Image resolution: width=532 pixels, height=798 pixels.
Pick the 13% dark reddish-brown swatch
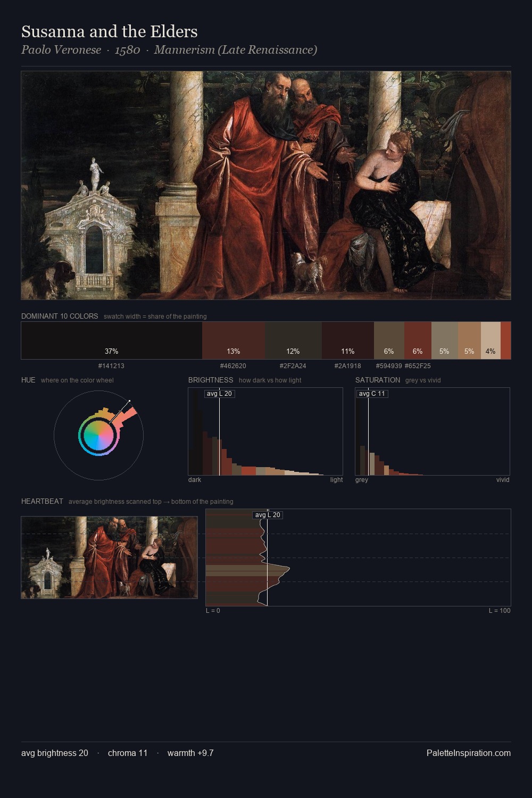click(234, 340)
